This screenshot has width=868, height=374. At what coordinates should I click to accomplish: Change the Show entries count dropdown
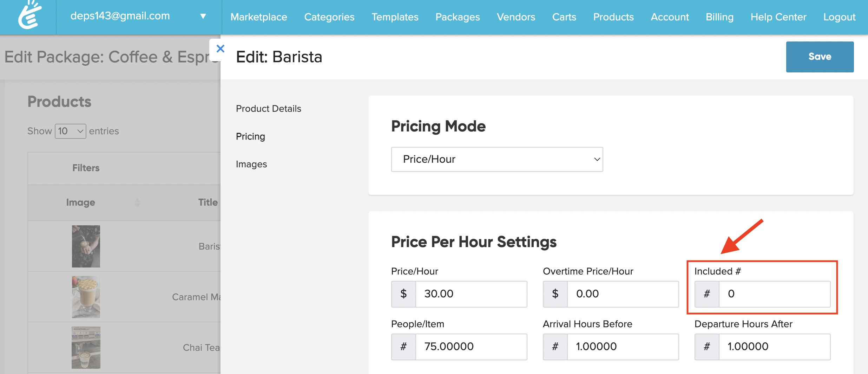coord(70,131)
